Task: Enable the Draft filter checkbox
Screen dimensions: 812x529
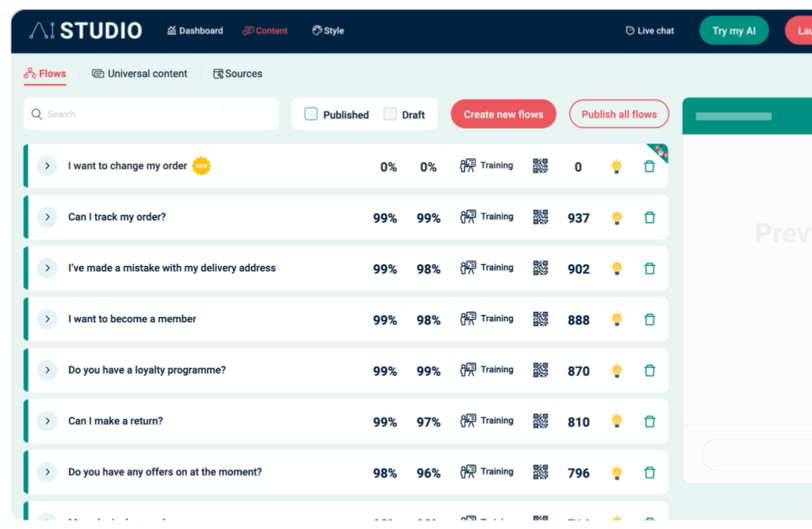Action: [x=390, y=113]
